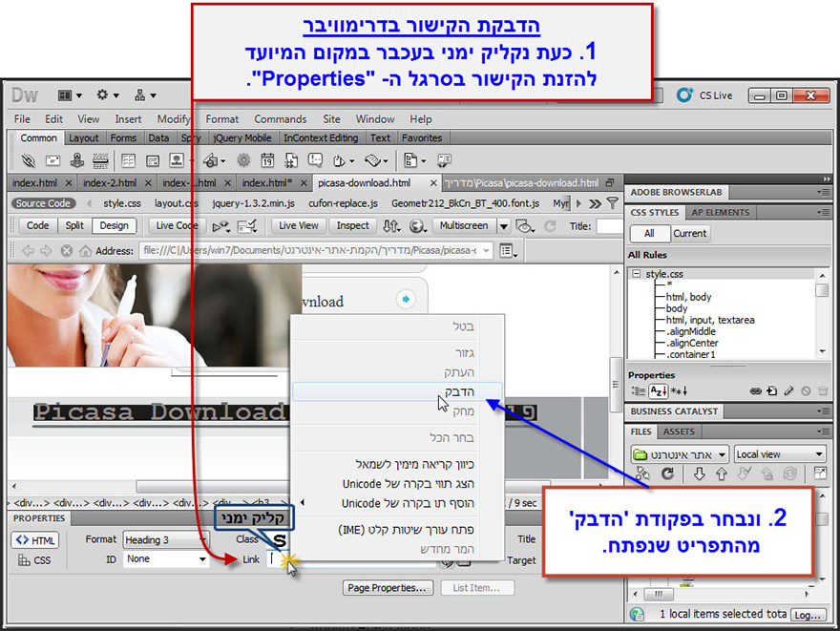
Task: Expand Files panel to show both sites
Action: [x=820, y=473]
